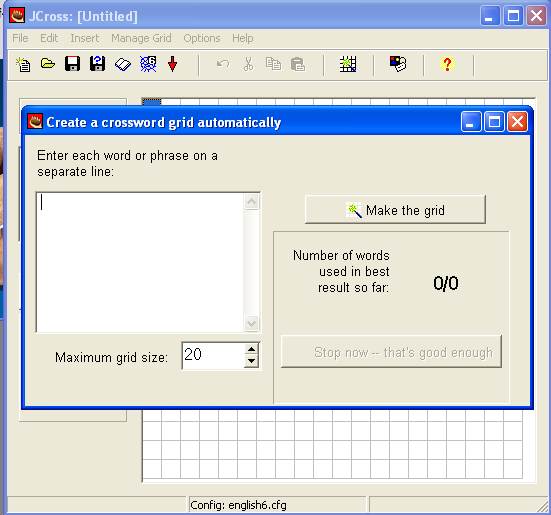Increase maximum grid size with the up arrow
Image resolution: width=551 pixels, height=515 pixels.
click(251, 350)
